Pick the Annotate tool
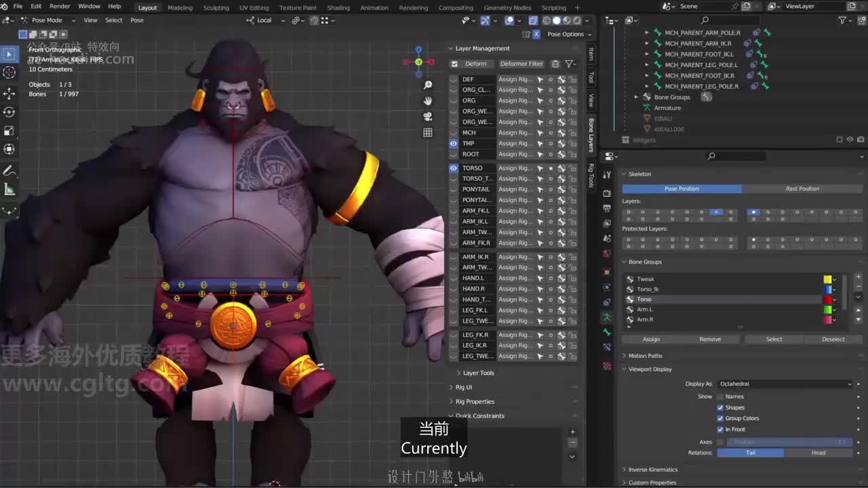The image size is (868, 488). point(9,171)
